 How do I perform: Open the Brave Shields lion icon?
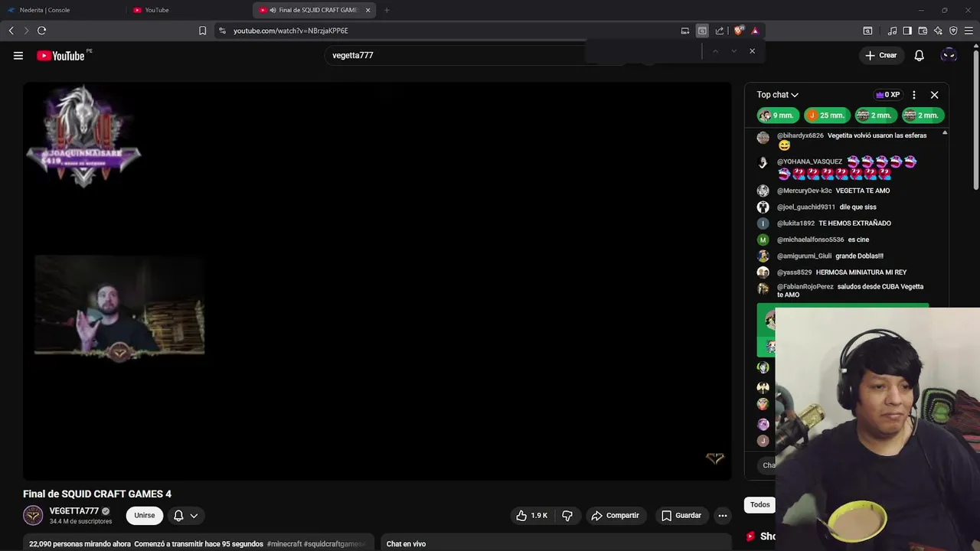[738, 31]
